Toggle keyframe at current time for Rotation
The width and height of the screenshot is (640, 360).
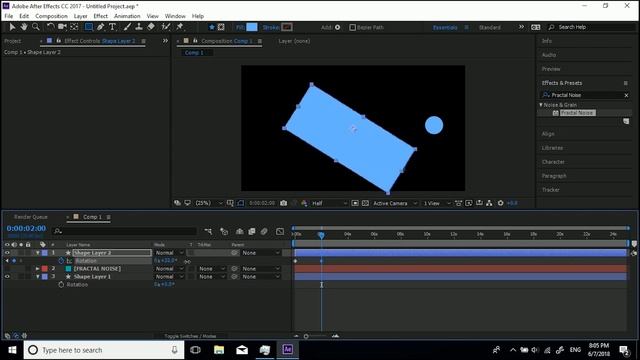pyautogui.click(x=14, y=260)
